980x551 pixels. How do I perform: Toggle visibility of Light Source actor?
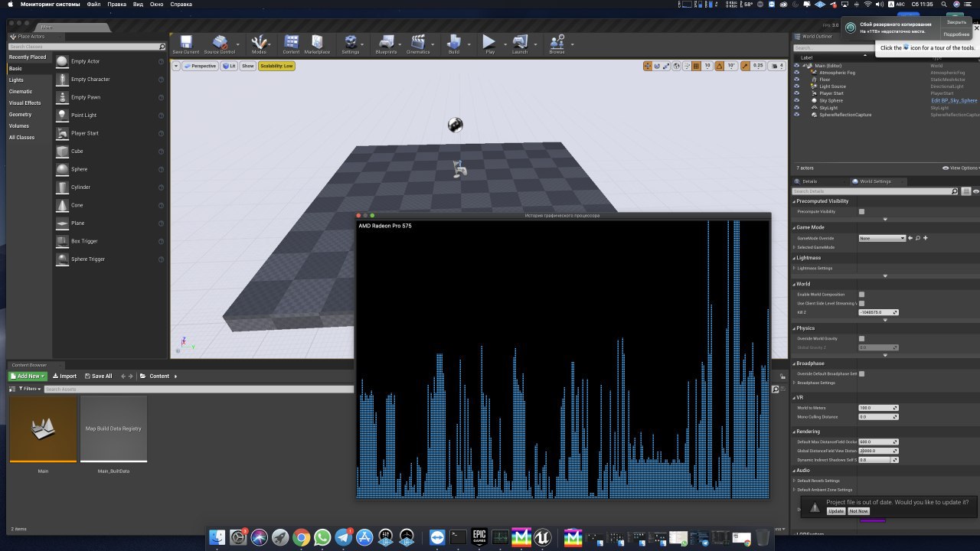(796, 86)
